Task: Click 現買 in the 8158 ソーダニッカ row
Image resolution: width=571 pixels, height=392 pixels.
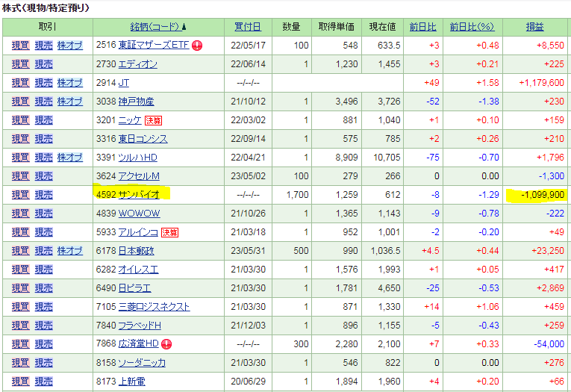Action: (x=20, y=363)
